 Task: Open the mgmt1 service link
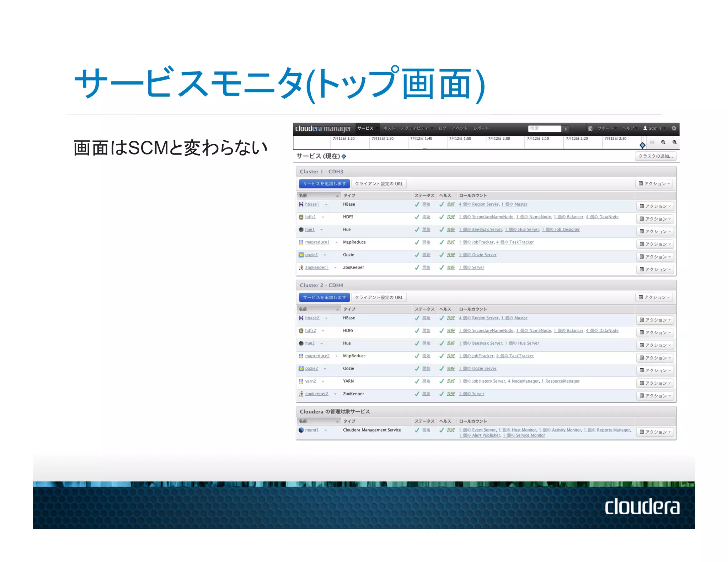point(312,430)
